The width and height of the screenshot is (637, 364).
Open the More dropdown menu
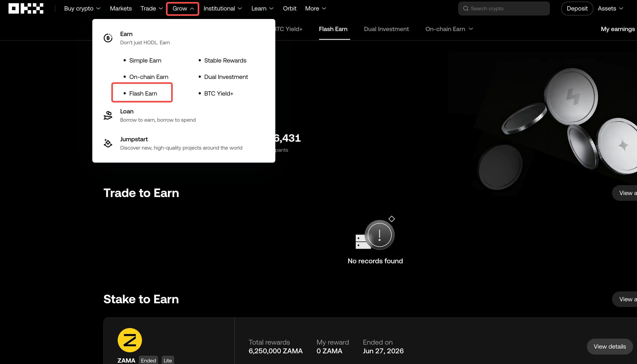pyautogui.click(x=315, y=9)
